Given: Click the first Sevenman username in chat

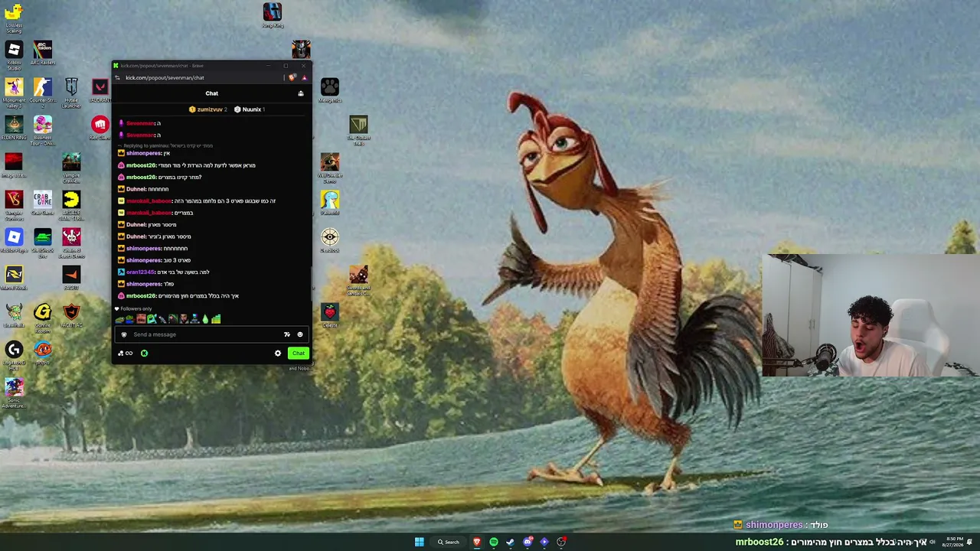Looking at the screenshot, I should (141, 123).
